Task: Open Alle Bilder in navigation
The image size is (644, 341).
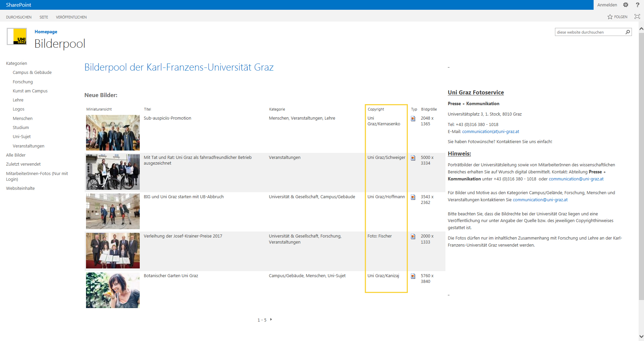Action: click(16, 155)
